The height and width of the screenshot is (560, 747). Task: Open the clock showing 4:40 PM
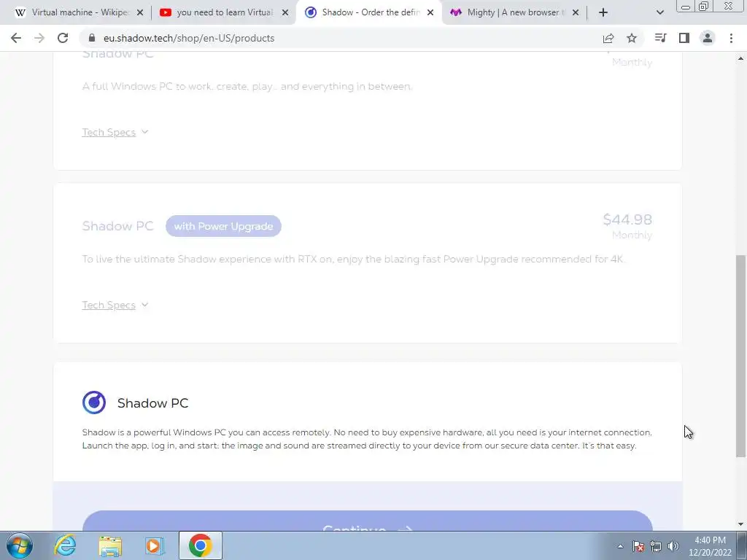click(710, 546)
